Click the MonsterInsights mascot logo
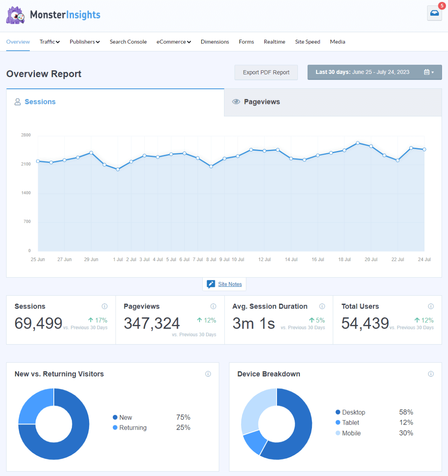The width and height of the screenshot is (448, 476). pos(15,15)
